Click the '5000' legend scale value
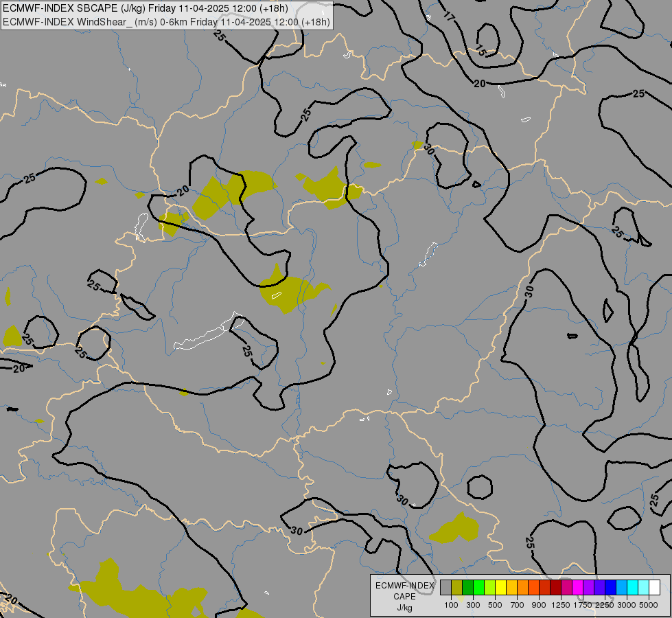 tap(649, 605)
